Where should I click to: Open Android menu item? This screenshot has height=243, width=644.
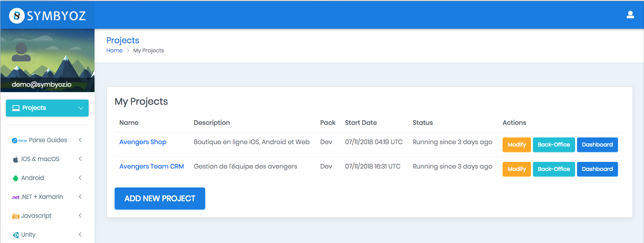(47, 178)
